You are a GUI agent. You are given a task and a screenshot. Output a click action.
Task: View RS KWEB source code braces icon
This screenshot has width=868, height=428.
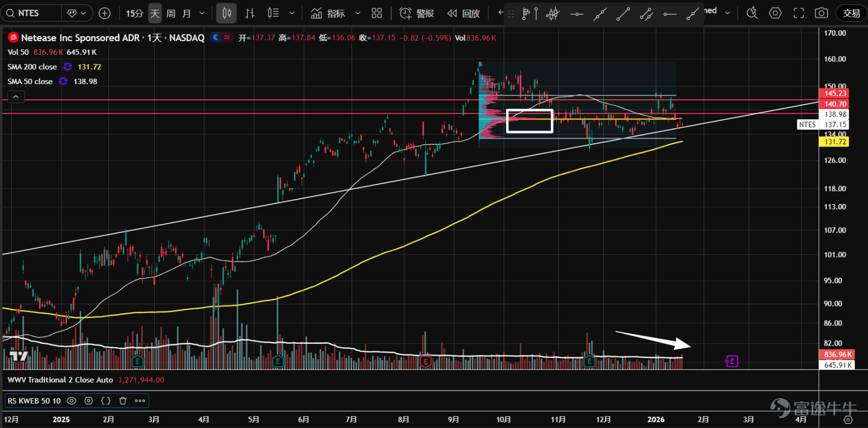pyautogui.click(x=106, y=401)
